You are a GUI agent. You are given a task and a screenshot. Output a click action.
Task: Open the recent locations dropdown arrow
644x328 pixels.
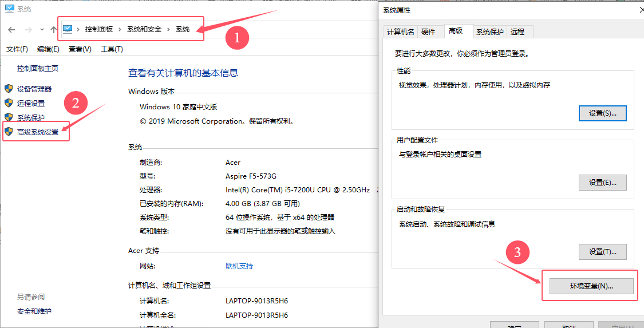tap(42, 30)
